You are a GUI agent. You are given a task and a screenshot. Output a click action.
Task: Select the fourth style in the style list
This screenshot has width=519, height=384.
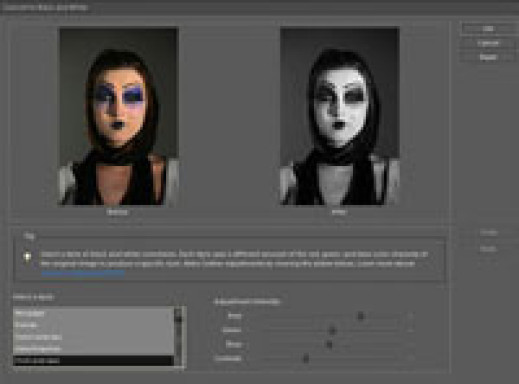pyautogui.click(x=93, y=349)
